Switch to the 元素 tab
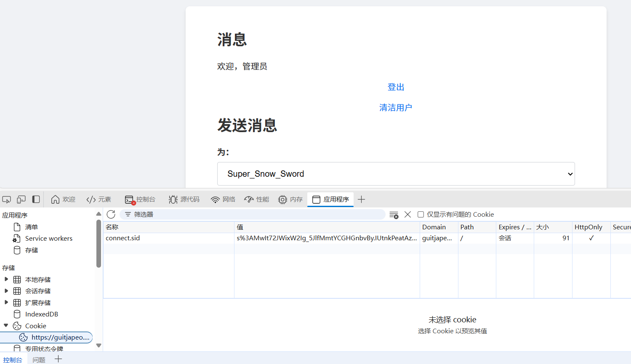631x364 pixels. 99,199
